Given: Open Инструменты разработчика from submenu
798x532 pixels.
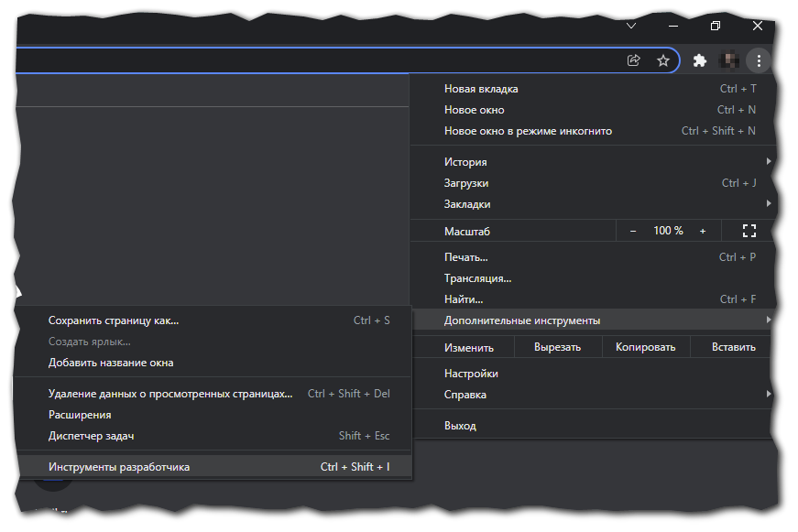Looking at the screenshot, I should [x=119, y=467].
